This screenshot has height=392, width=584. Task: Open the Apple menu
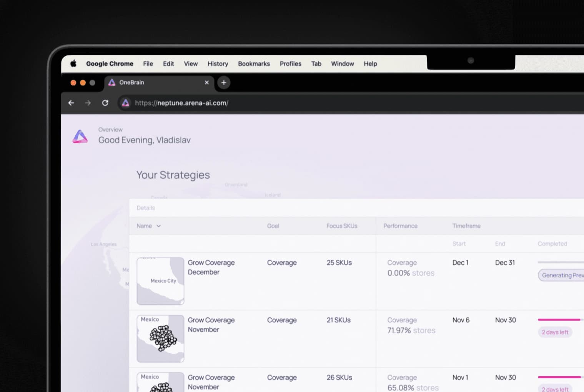click(x=73, y=63)
